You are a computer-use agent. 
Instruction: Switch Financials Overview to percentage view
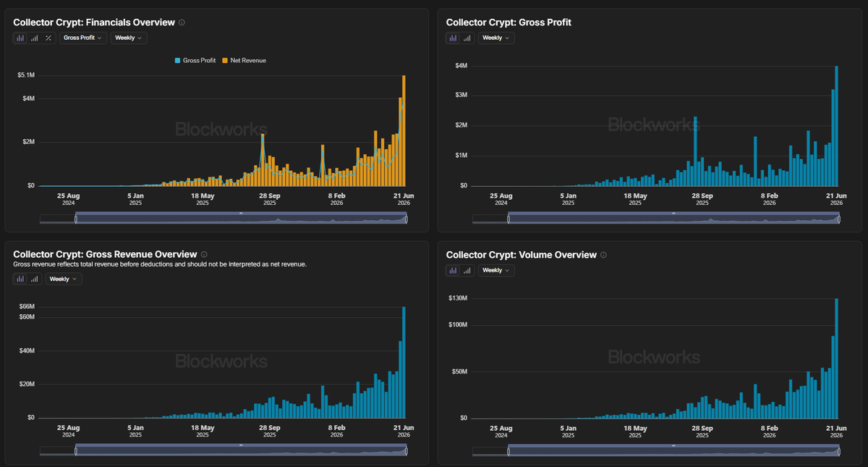[x=48, y=38]
